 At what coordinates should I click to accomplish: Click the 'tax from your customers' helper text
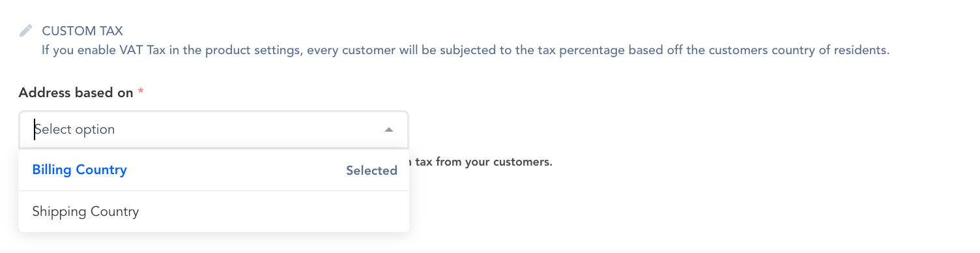point(481,162)
